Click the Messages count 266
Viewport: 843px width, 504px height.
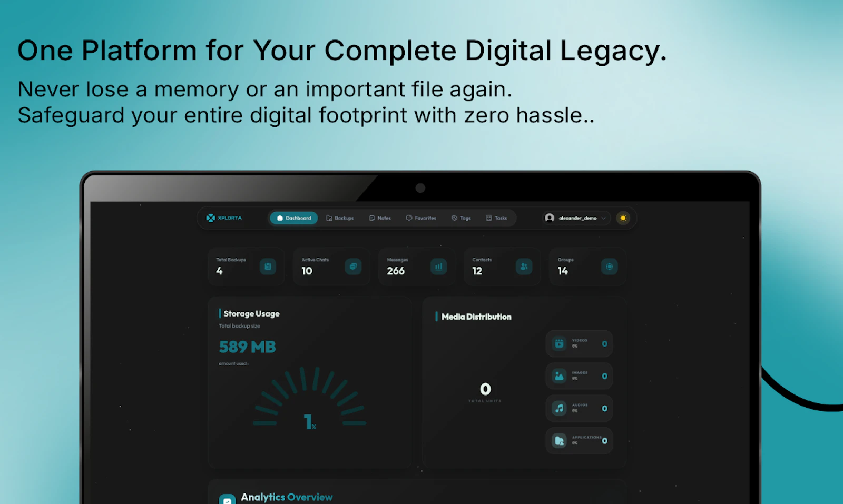396,271
